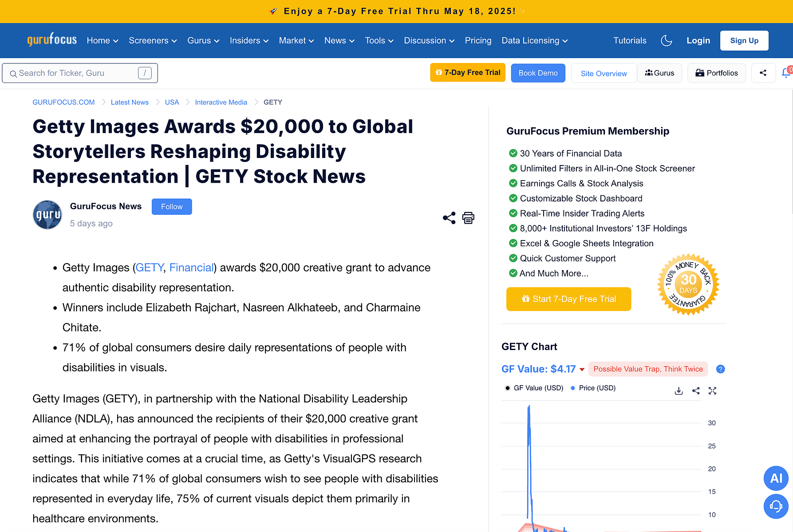Go to GURUFOCUS.COM breadcrumb
The width and height of the screenshot is (793, 532).
pos(63,102)
